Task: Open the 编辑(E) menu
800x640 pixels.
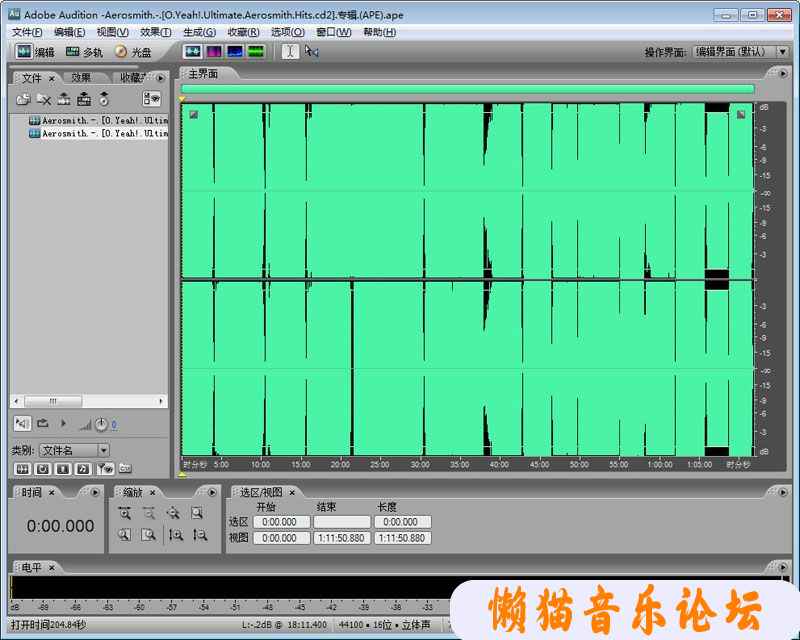Action: 69,32
